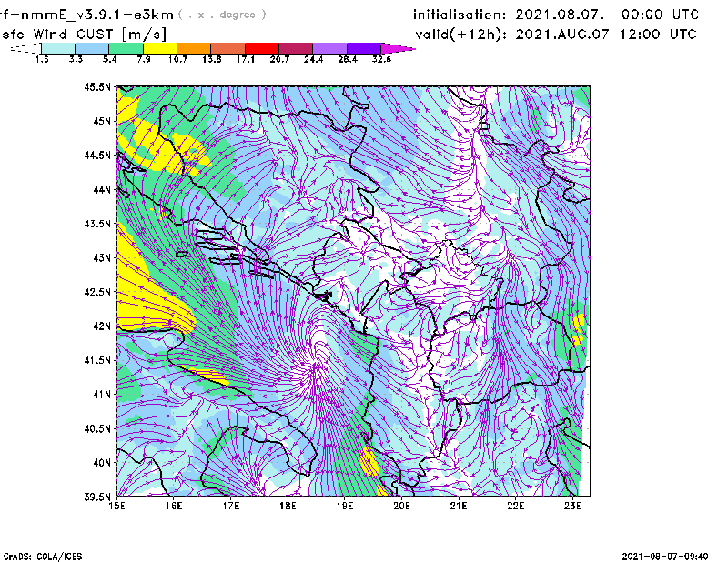Click the '44N' latitude label
728x562 pixels.
[102, 189]
